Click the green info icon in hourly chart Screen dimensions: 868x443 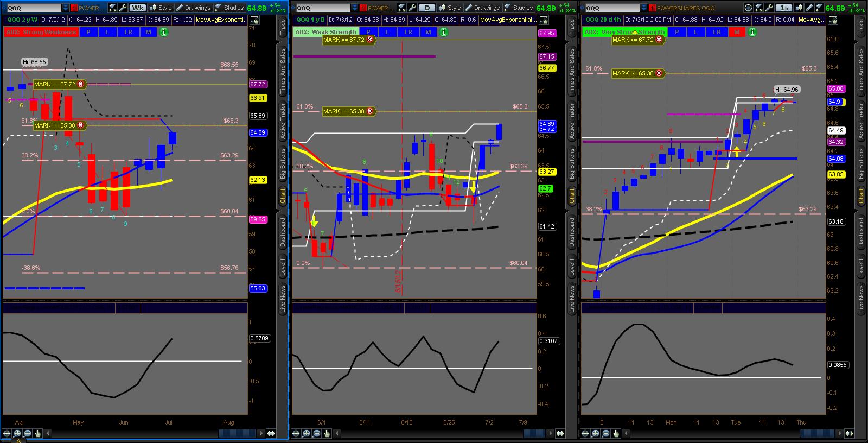coord(752,32)
